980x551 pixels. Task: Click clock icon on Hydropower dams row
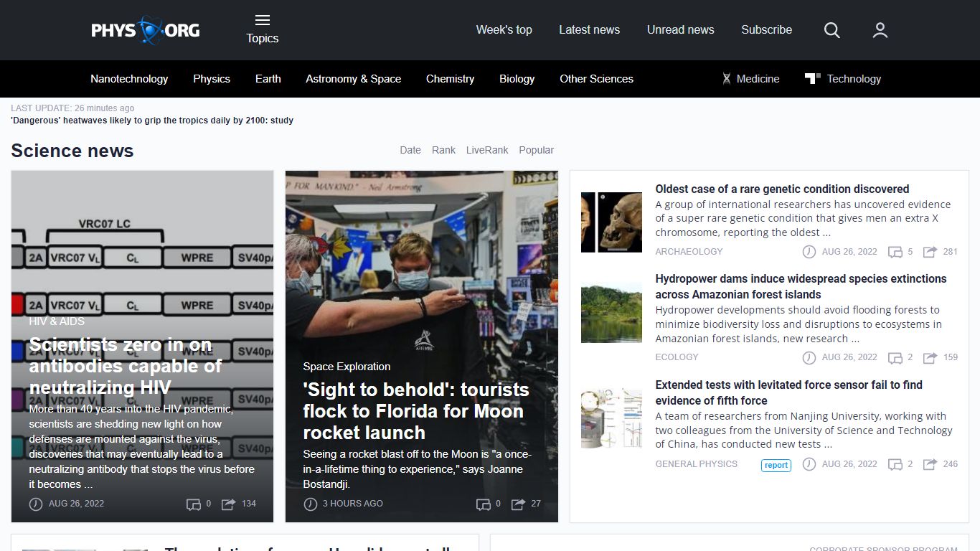click(809, 357)
